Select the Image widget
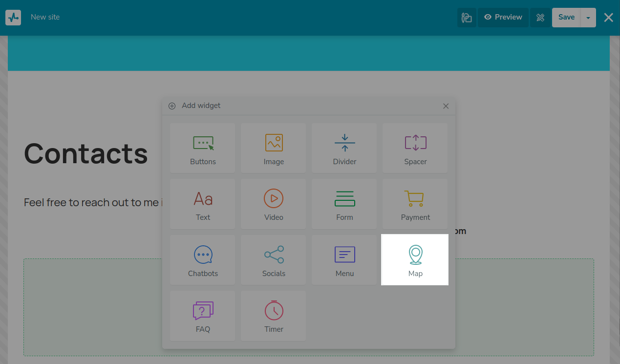Screen dimensions: 620x364 coord(274,148)
